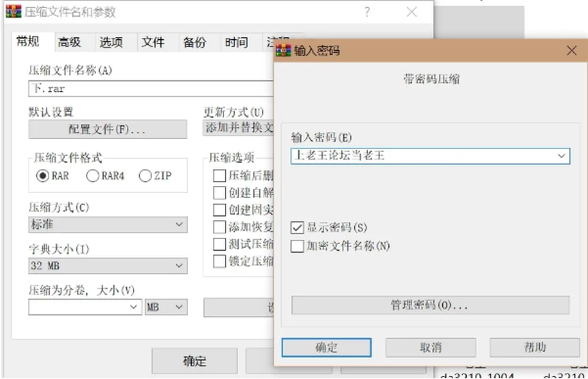Screen dimensions: 588x379
Task: Open the 备份 tab
Action: point(195,42)
